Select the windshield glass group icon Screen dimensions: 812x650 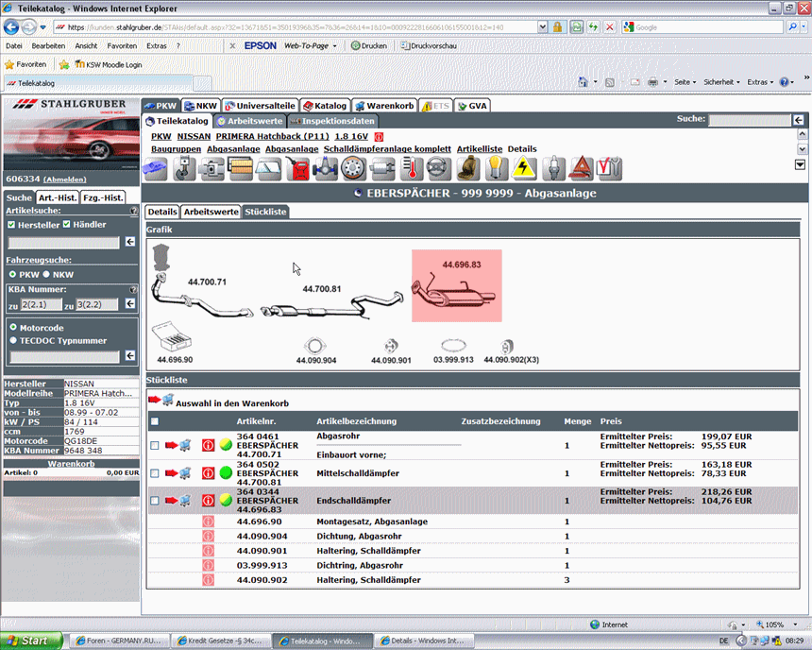pyautogui.click(x=269, y=168)
